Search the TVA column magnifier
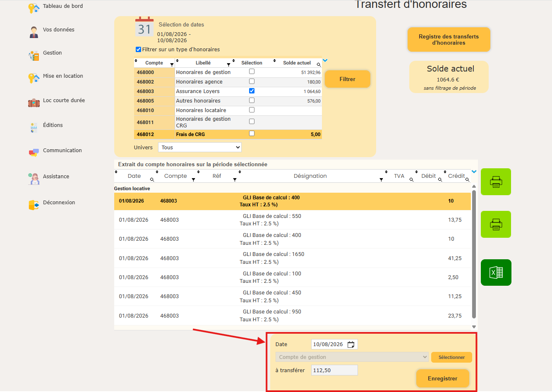 point(411,179)
